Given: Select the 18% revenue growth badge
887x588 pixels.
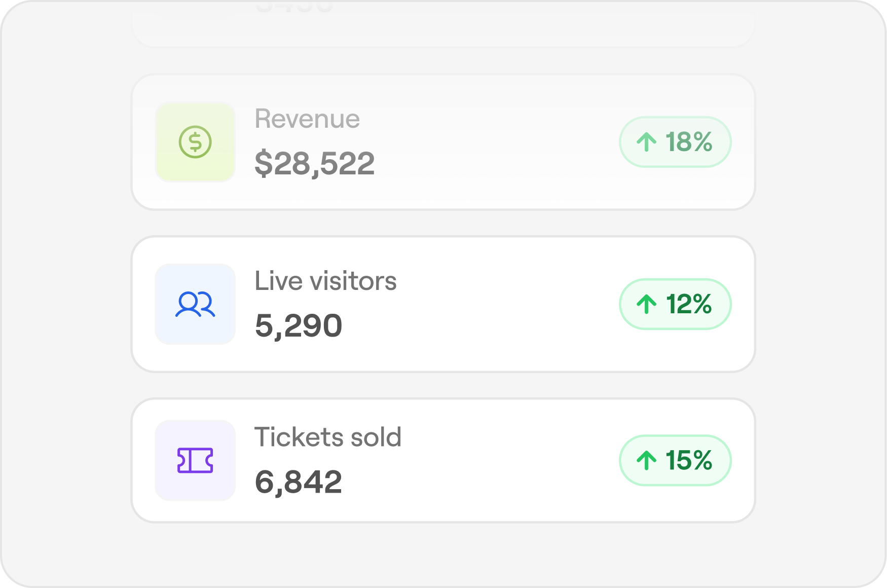Looking at the screenshot, I should 675,142.
